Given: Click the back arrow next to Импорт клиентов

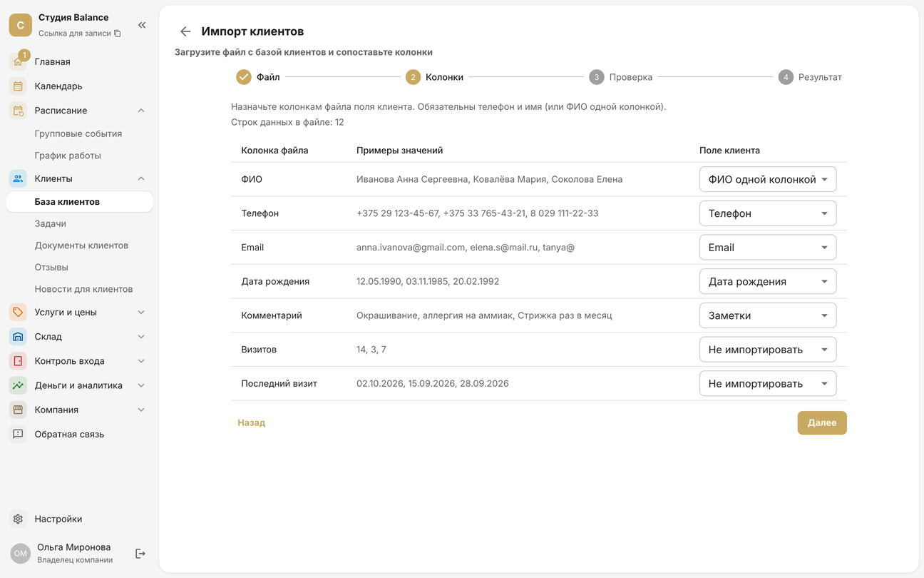Looking at the screenshot, I should coord(185,31).
